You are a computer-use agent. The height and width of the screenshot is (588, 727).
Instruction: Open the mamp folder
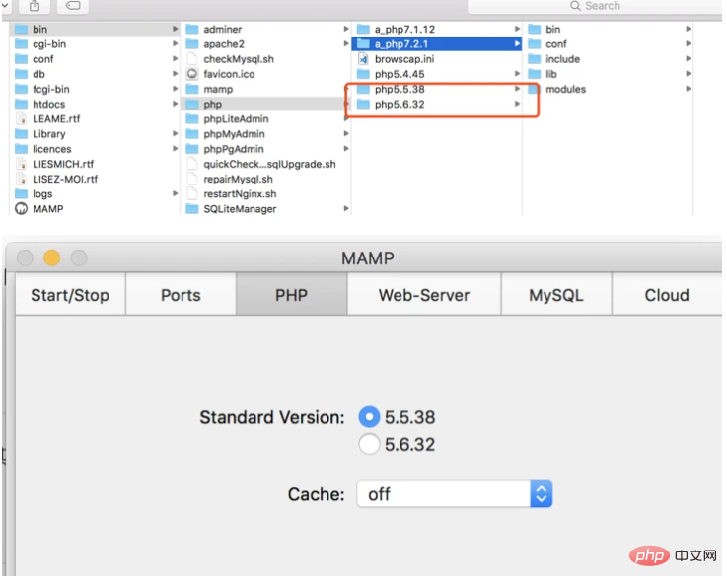point(266,89)
